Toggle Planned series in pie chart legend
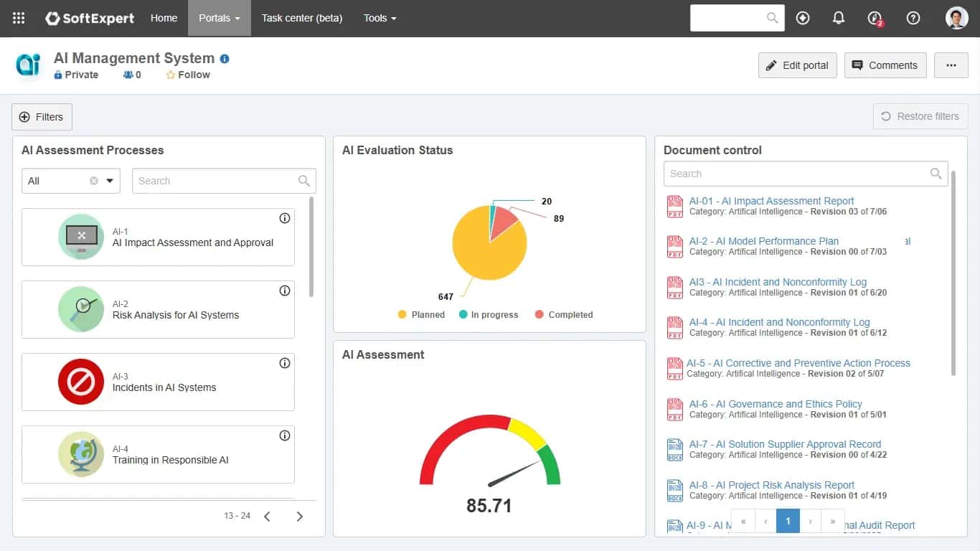 tap(421, 315)
